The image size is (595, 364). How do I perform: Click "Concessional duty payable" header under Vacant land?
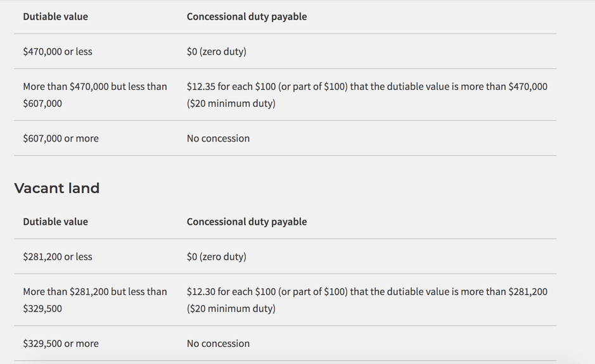[x=246, y=222]
